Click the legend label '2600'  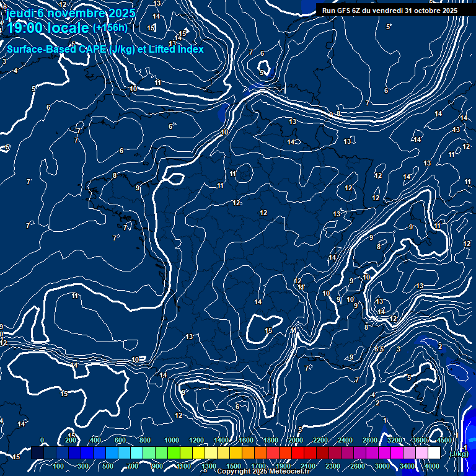coord(358,466)
